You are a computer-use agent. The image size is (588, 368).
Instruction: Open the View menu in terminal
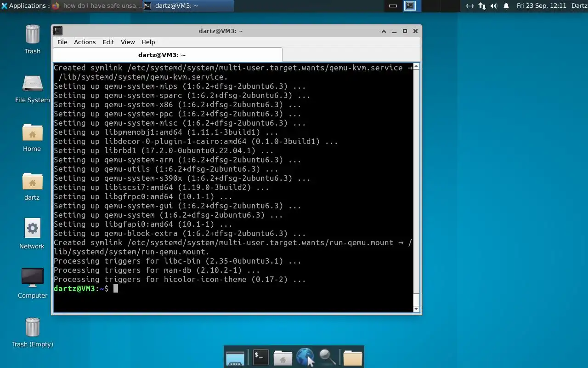coord(128,42)
